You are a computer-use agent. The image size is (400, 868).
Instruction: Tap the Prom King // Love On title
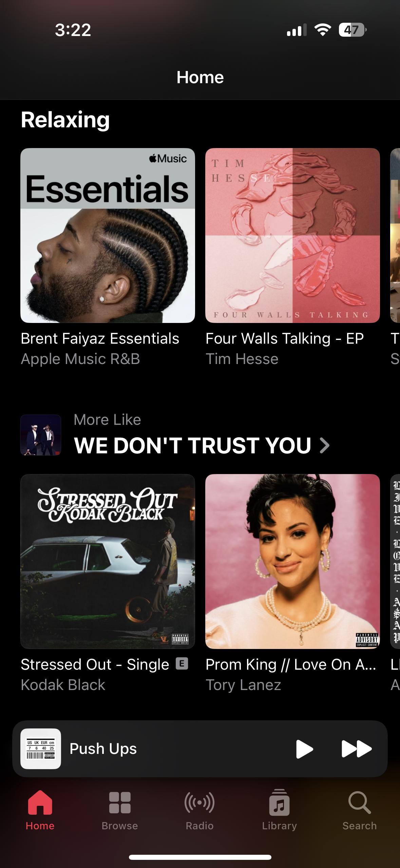click(x=291, y=665)
